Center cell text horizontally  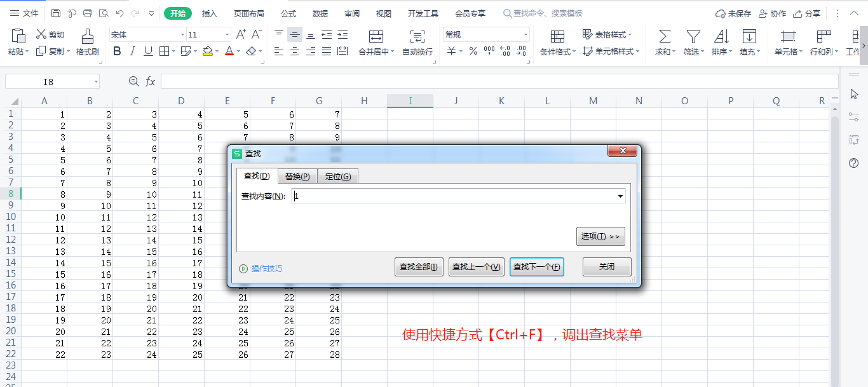coord(294,51)
